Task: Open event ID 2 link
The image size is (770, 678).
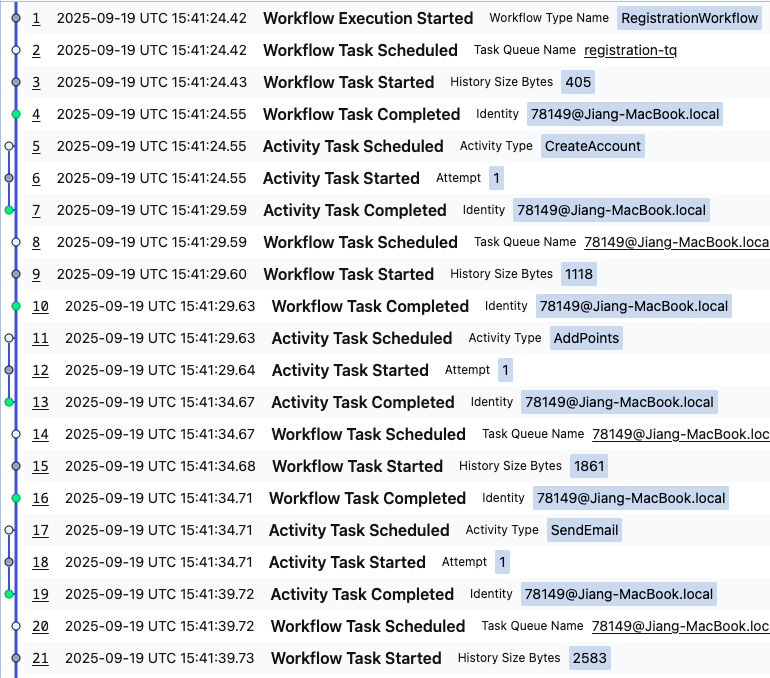Action: click(36, 51)
